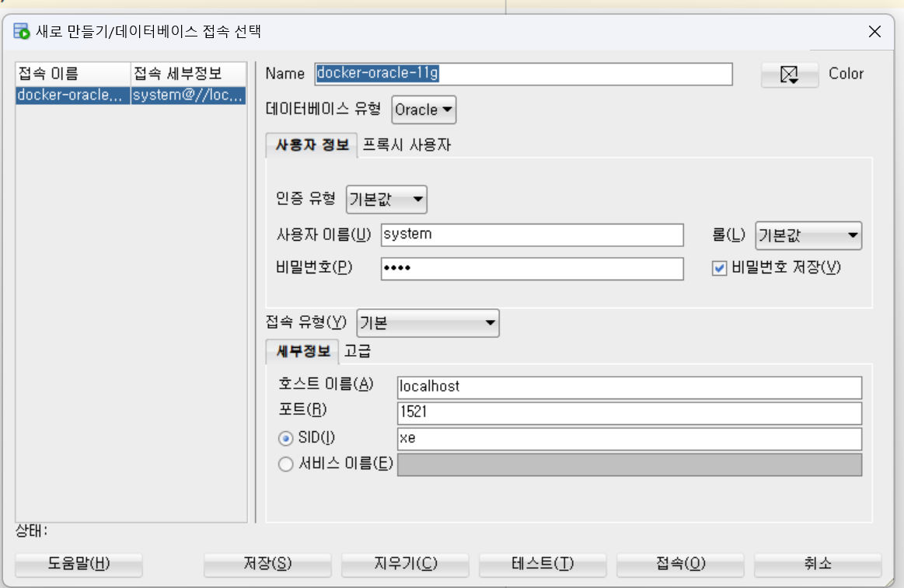Screen dimensions: 904x588
Task: Switch to the 사용자 정보 tab
Action: tap(312, 145)
